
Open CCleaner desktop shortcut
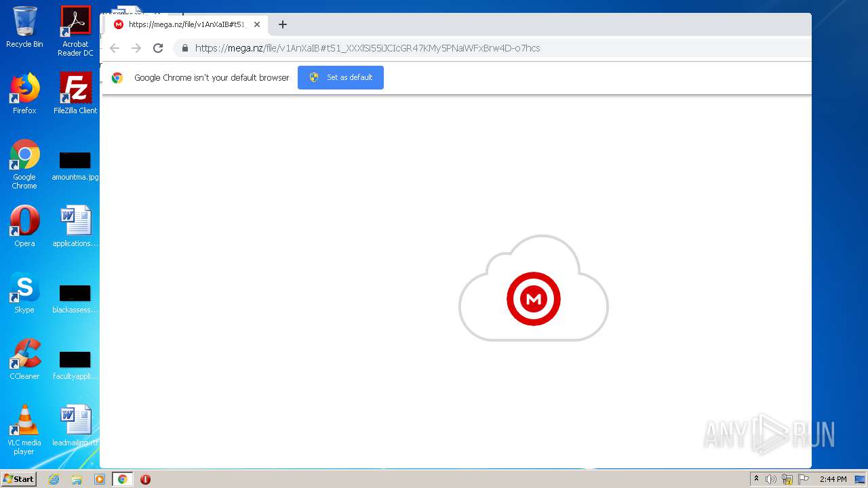pos(24,359)
